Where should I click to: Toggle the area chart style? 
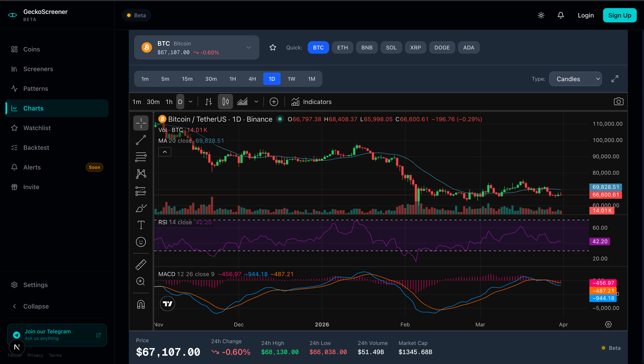(242, 101)
